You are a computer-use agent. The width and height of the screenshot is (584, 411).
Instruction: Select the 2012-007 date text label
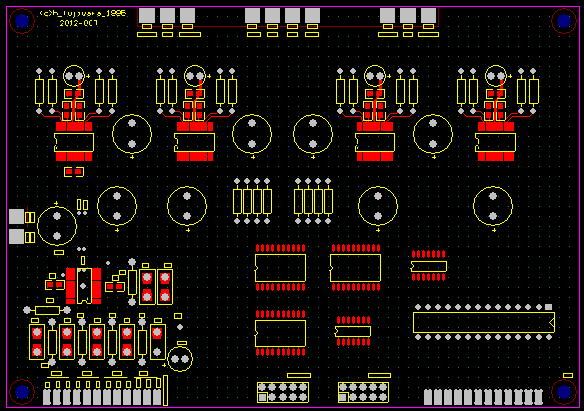tap(79, 23)
